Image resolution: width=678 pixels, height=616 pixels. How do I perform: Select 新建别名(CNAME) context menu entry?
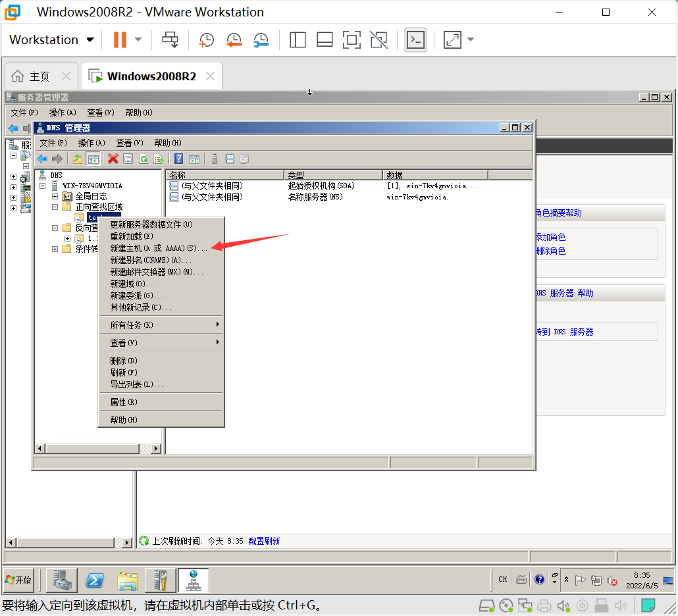tap(161, 260)
